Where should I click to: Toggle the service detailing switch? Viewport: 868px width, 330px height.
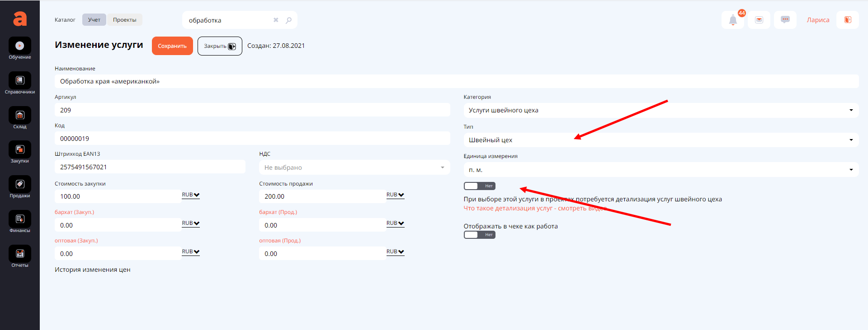coord(479,186)
